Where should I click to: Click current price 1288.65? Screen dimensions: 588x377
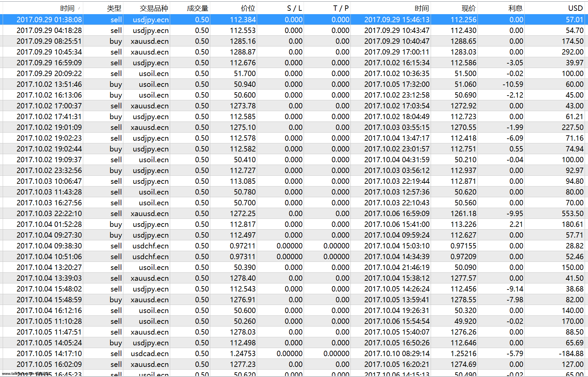[x=464, y=41]
